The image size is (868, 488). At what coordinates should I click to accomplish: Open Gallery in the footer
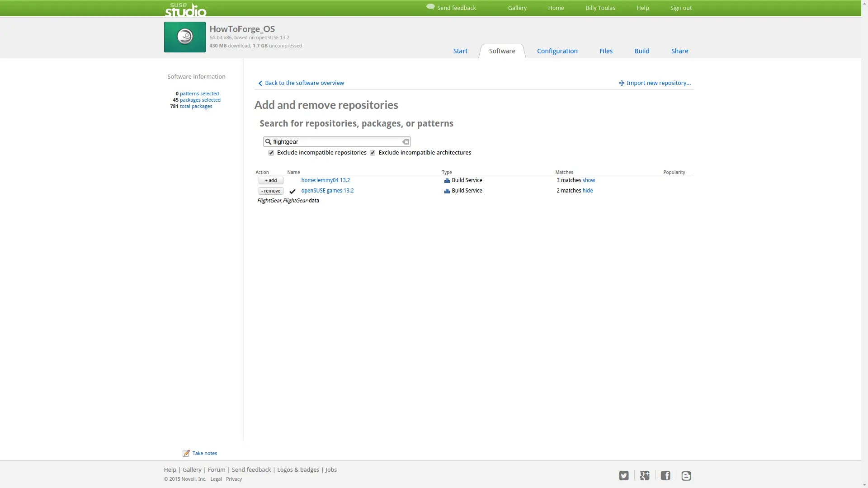tap(192, 469)
